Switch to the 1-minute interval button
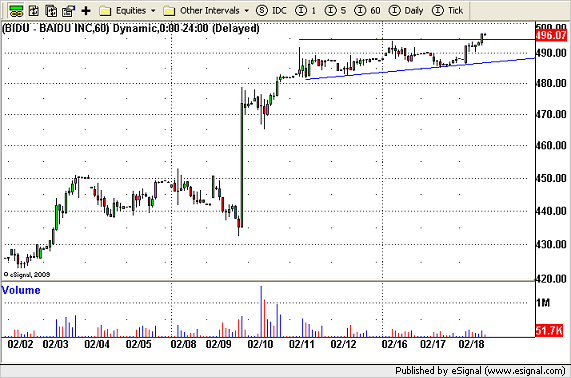This screenshot has width=571, height=378. 306,11
